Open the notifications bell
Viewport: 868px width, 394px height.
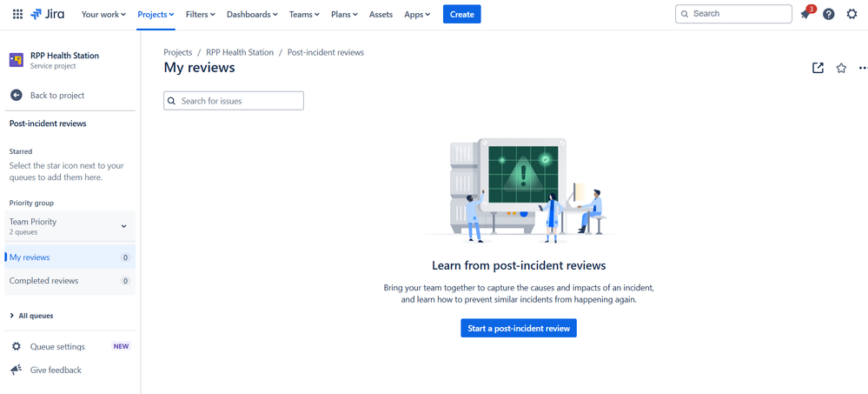click(805, 15)
